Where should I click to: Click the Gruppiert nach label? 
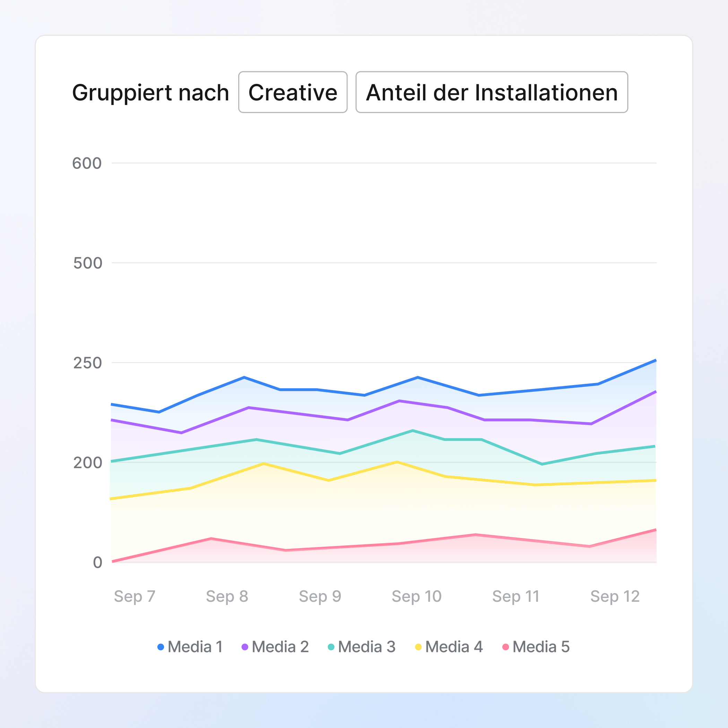tap(150, 92)
